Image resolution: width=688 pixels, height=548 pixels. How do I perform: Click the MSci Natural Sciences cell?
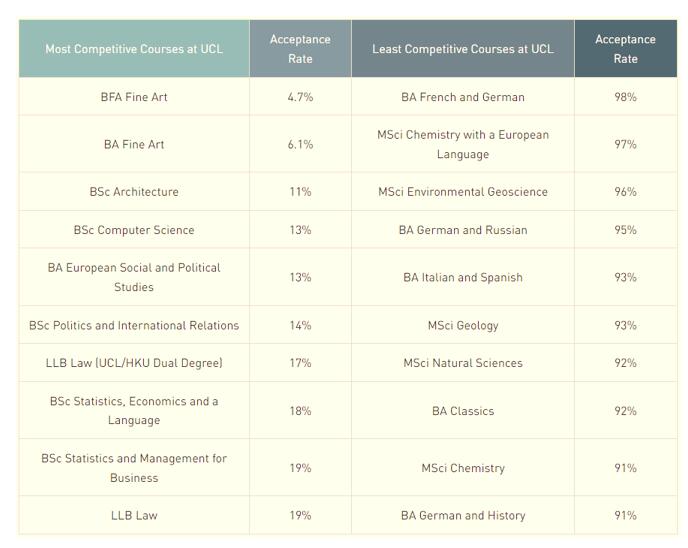462,363
